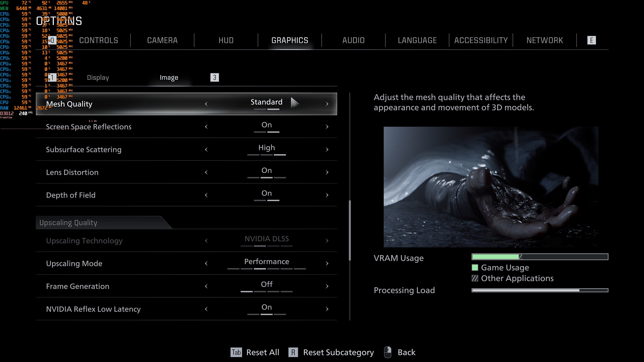The image size is (644, 362).
Task: Toggle Lens Distortion using its right arrow
Action: [x=327, y=172]
